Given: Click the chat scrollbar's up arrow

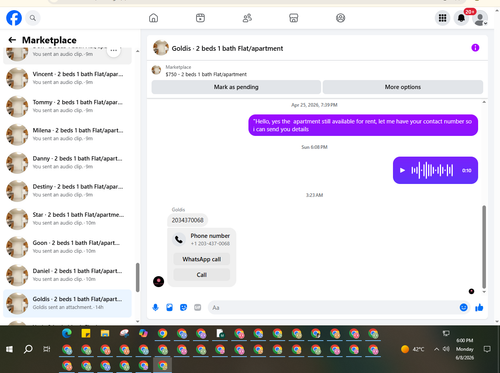Looking at the screenshot, I should pos(484,102).
